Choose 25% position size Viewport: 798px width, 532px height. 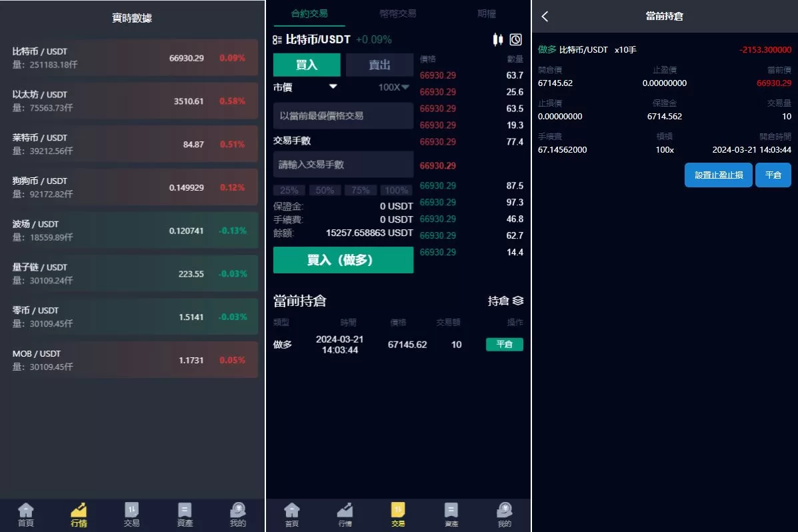pyautogui.click(x=289, y=190)
